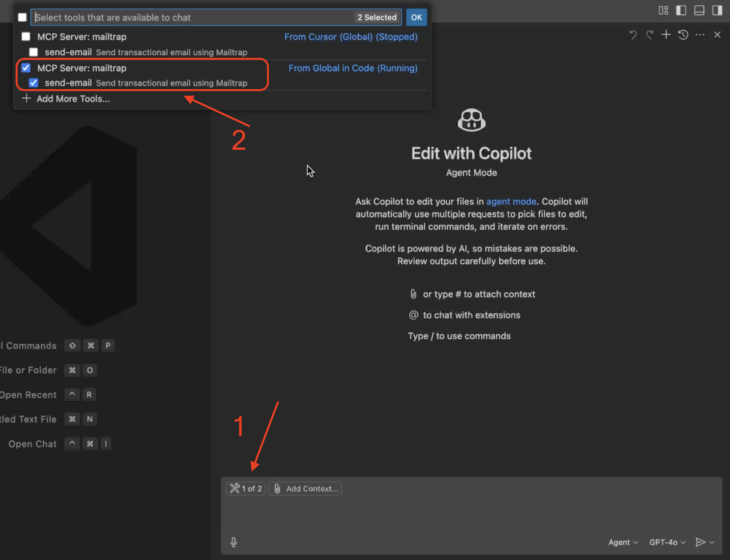Open the agent mode link in description
Viewport: 730px width, 560px height.
click(x=511, y=201)
